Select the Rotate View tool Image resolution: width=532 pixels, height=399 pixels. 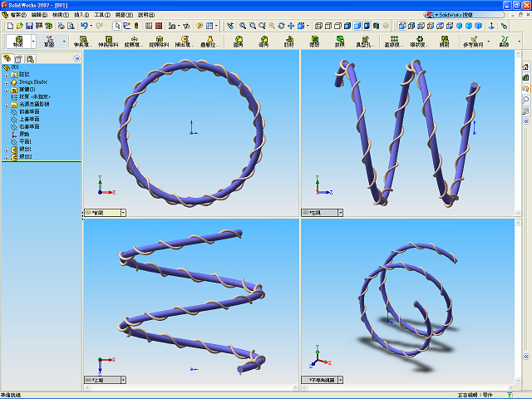tap(281, 26)
